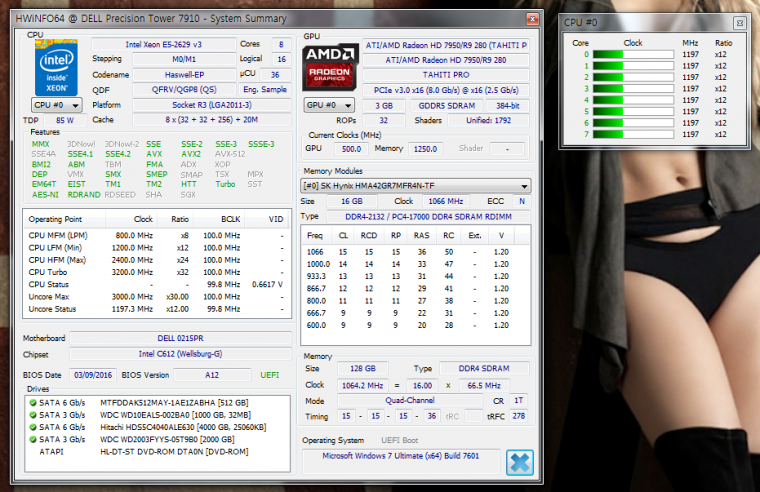760x492 pixels.
Task: Click the green status icon for WDC WD2003FYYS drive
Action: click(33, 439)
